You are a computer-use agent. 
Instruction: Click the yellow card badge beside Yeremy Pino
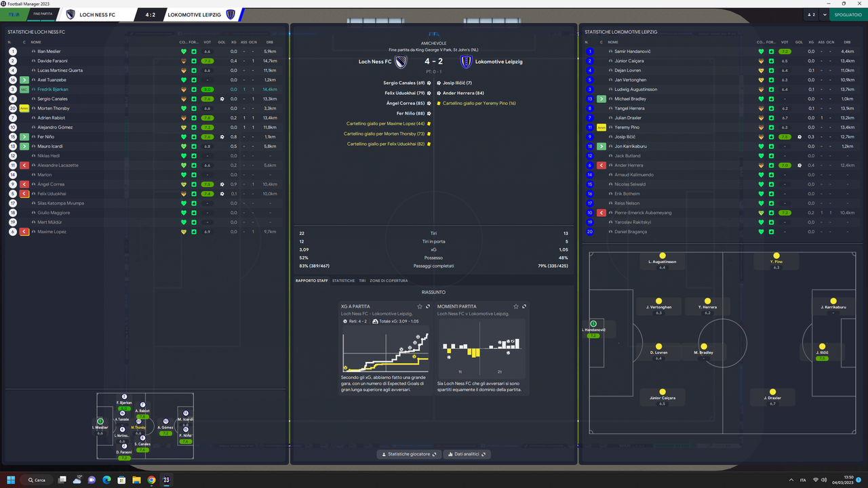[x=601, y=127]
